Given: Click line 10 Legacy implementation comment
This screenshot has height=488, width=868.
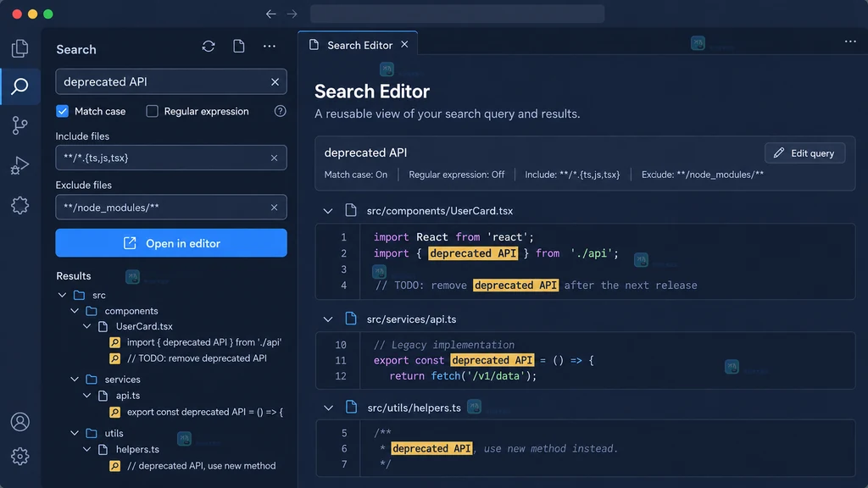Looking at the screenshot, I should pyautogui.click(x=444, y=345).
